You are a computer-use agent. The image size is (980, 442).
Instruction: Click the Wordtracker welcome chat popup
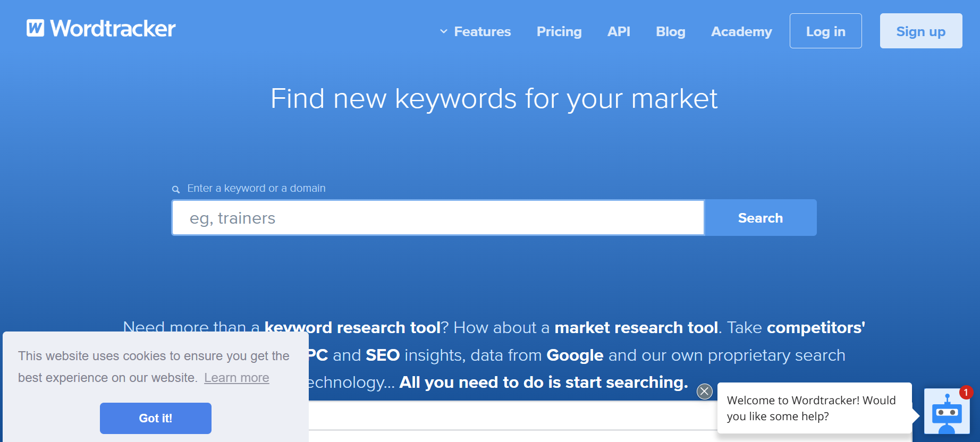click(x=813, y=408)
